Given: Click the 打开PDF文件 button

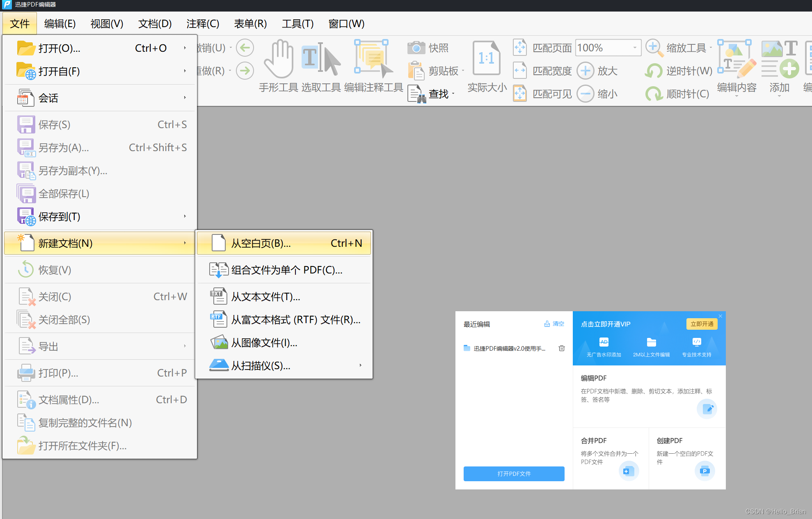Looking at the screenshot, I should 514,473.
